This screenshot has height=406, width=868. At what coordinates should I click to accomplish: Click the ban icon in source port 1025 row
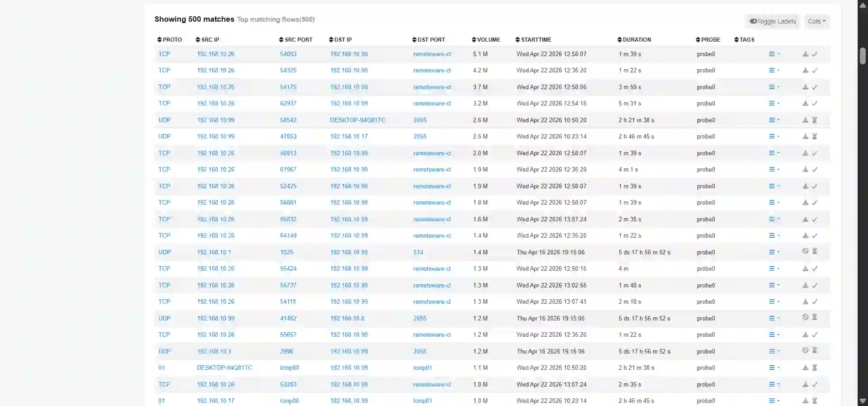pos(805,251)
